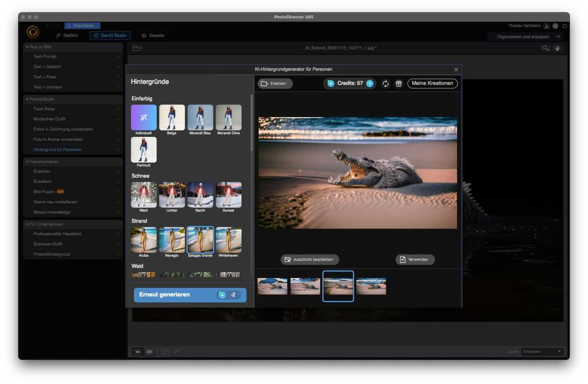
Task: Select the Perlmutt background swatch
Action: 144,150
